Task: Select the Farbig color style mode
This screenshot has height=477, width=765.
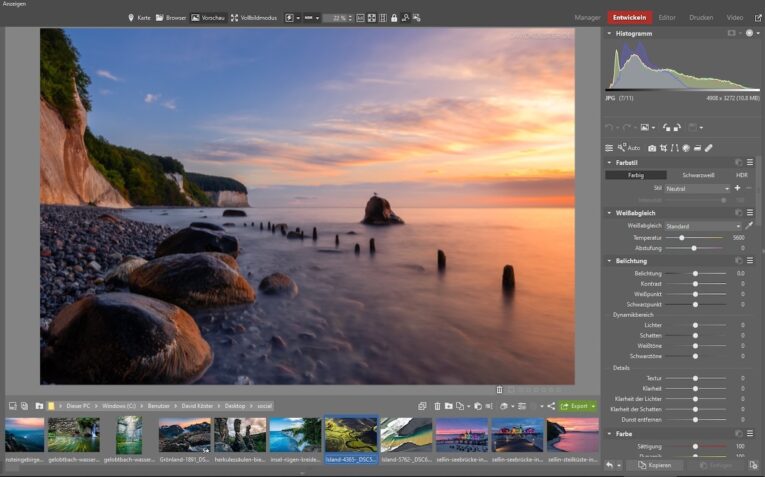Action: (x=635, y=175)
